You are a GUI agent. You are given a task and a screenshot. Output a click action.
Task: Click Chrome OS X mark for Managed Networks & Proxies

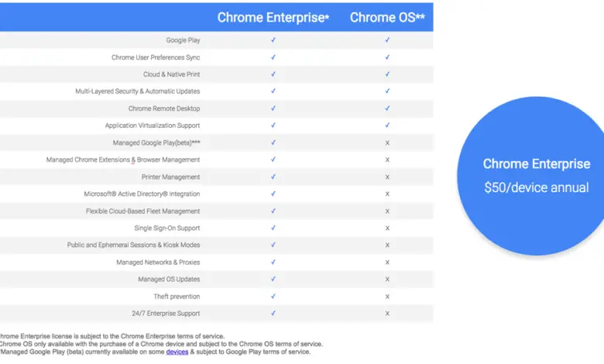pyautogui.click(x=387, y=263)
